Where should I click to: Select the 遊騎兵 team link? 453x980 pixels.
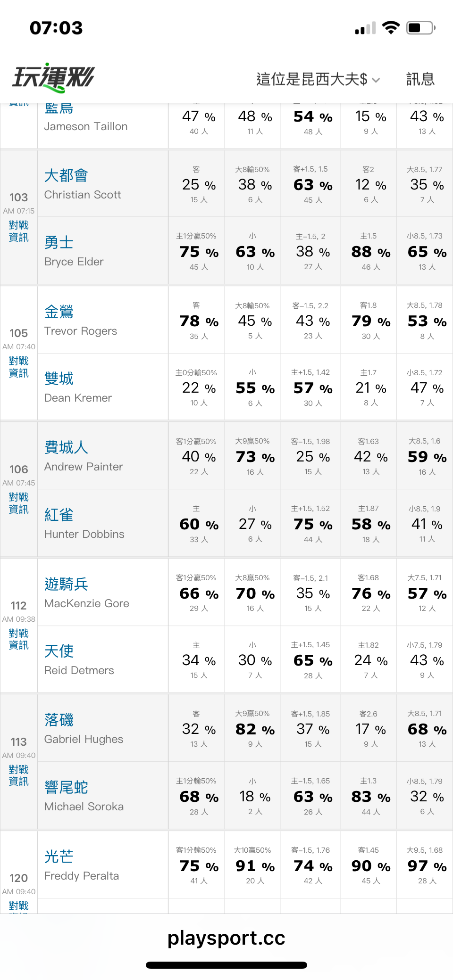pyautogui.click(x=66, y=584)
